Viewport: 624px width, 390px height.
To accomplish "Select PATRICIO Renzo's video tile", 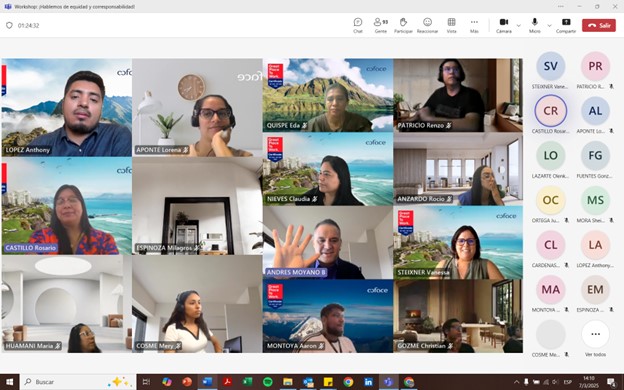I will pos(458,95).
